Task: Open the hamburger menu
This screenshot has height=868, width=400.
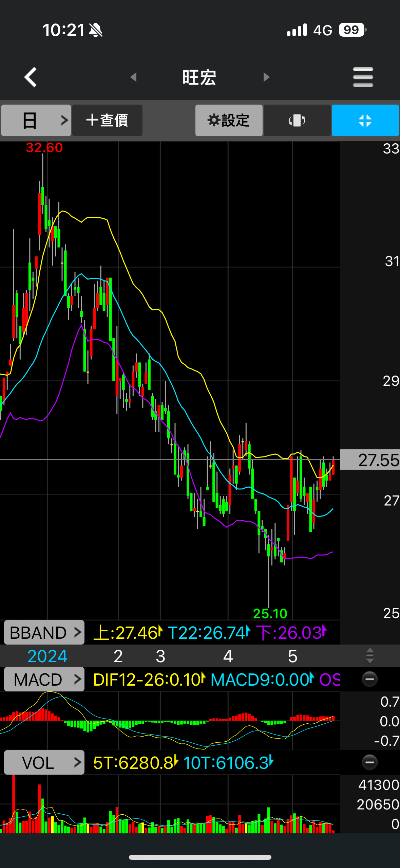Action: tap(363, 77)
